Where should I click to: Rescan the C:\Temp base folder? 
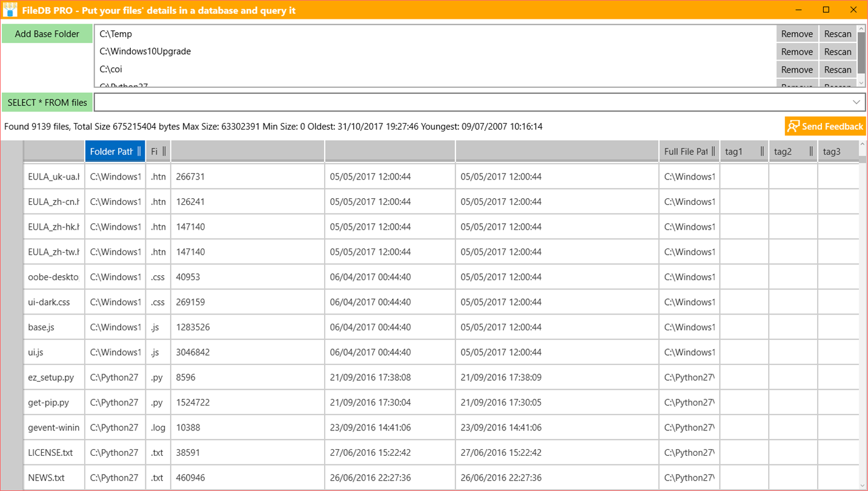838,34
